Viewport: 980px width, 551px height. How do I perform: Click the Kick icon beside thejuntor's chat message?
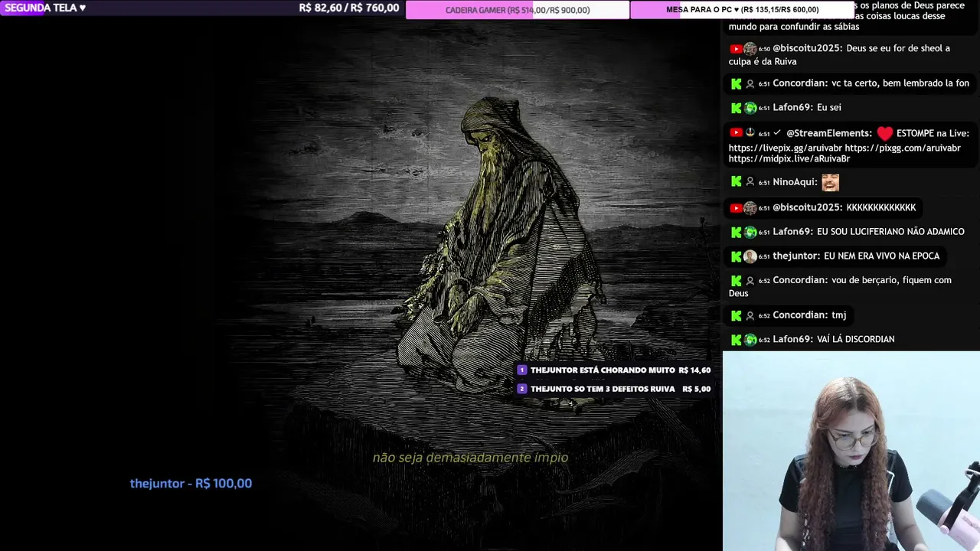coord(736,256)
